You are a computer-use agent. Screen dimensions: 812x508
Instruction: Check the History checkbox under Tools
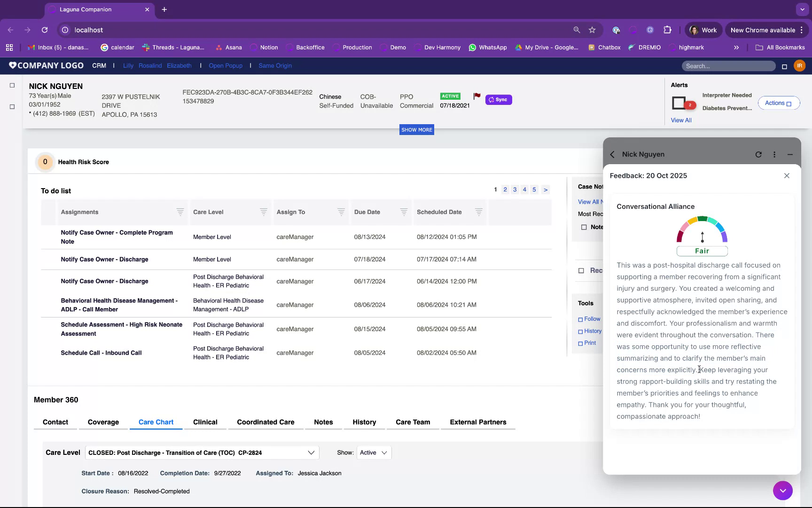(581, 331)
